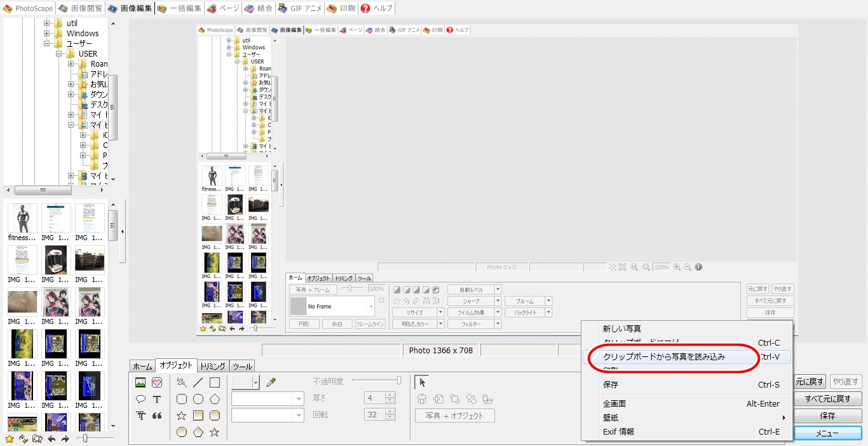Choose クリップボードから写真を読み込み from the menu
868x446 pixels.
(663, 357)
